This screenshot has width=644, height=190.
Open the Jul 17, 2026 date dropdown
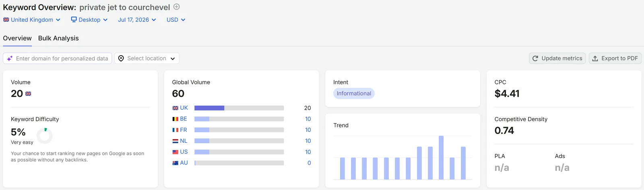click(137, 20)
